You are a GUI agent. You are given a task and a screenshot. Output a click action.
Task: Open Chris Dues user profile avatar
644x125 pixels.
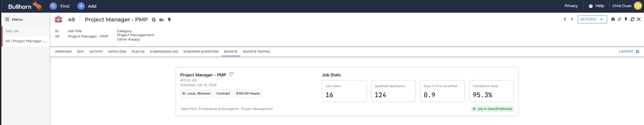pos(638,6)
